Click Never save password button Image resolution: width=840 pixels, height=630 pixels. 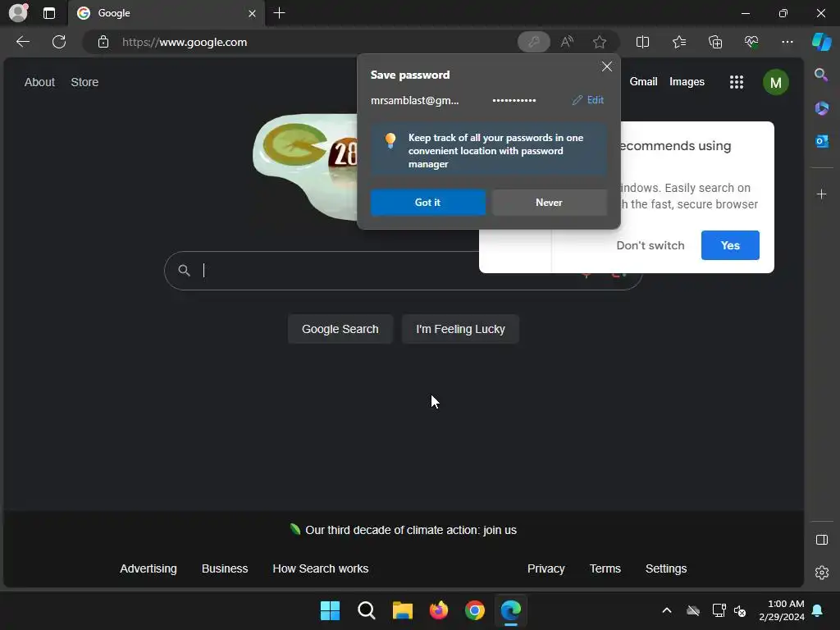coord(549,203)
